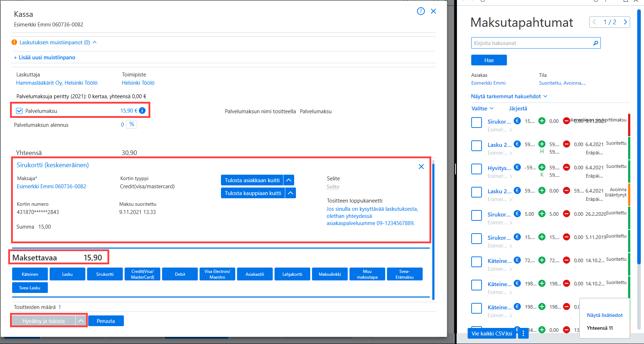
Task: Edit Tositteen loppukaneetti text
Action: [372, 216]
